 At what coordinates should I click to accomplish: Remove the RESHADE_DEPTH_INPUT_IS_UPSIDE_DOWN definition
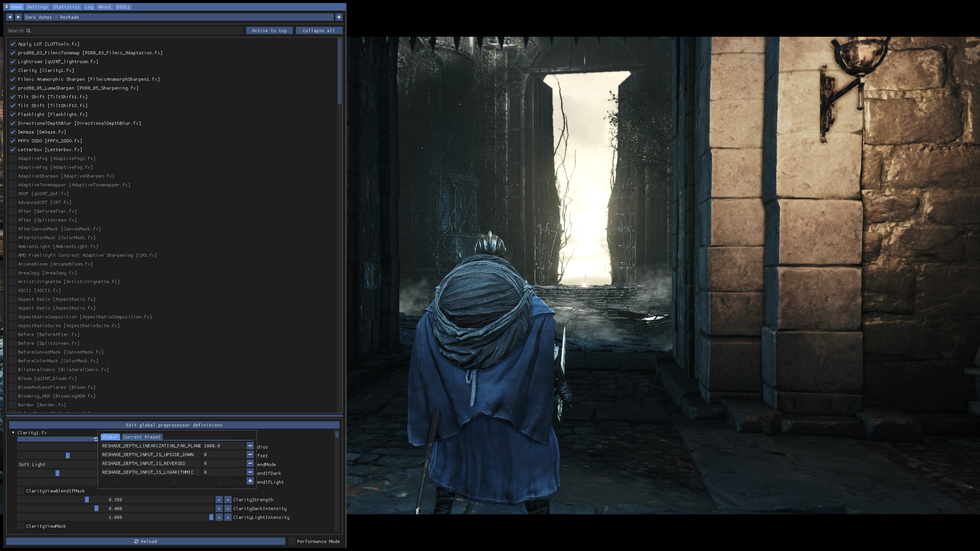coord(250,455)
